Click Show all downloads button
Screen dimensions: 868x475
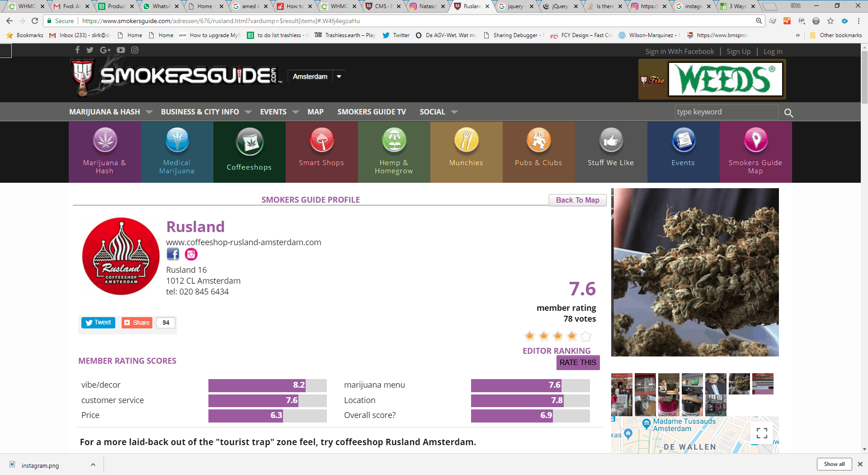pos(834,464)
